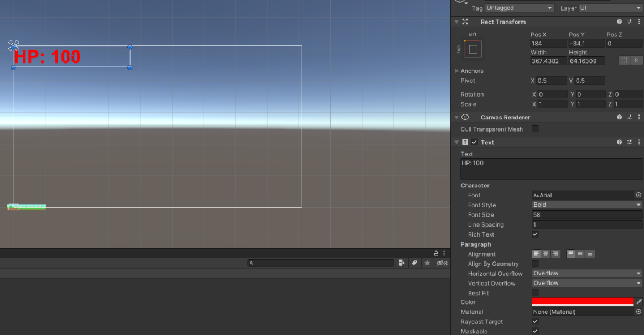Viewport: 644px width, 335px height.
Task: Expand the Anchors section
Action: (x=457, y=71)
